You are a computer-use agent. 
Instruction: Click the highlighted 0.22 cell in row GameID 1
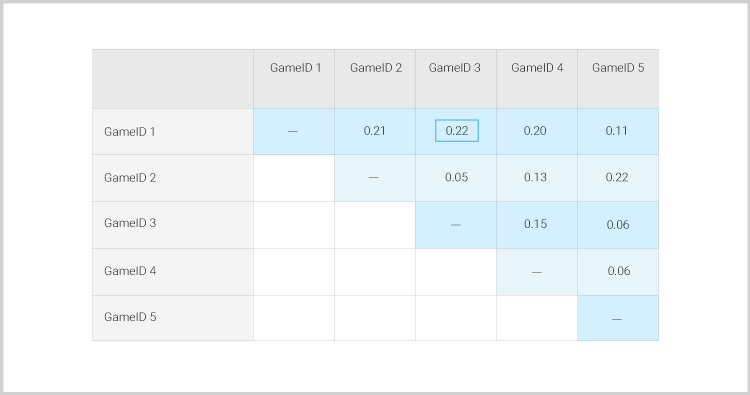click(457, 131)
